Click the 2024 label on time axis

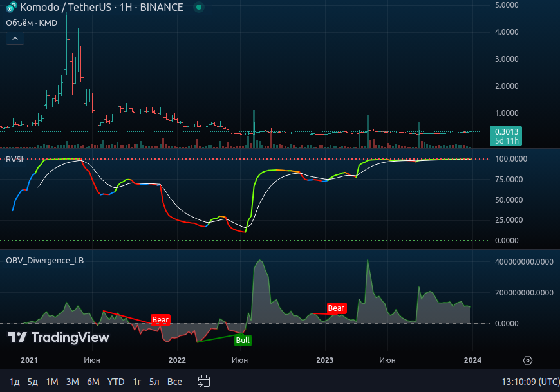472,360
